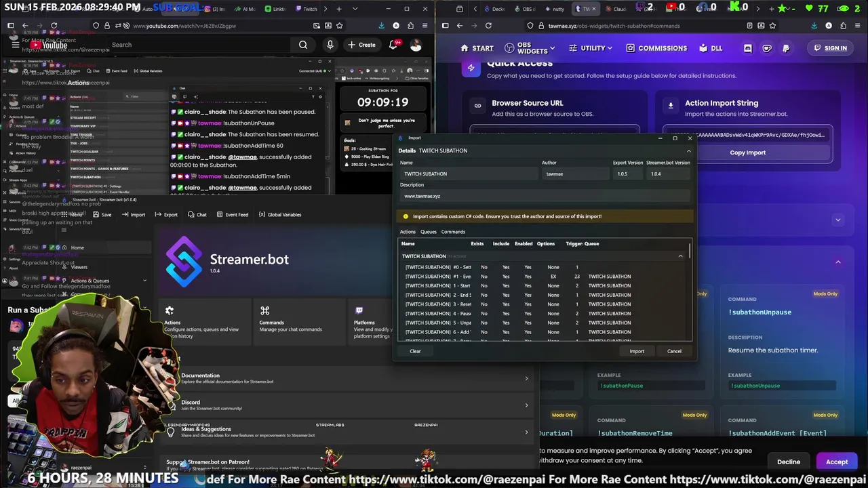Click the input link icon beside Browser Source URL
Image resolution: width=868 pixels, height=488 pixels.
477,106
